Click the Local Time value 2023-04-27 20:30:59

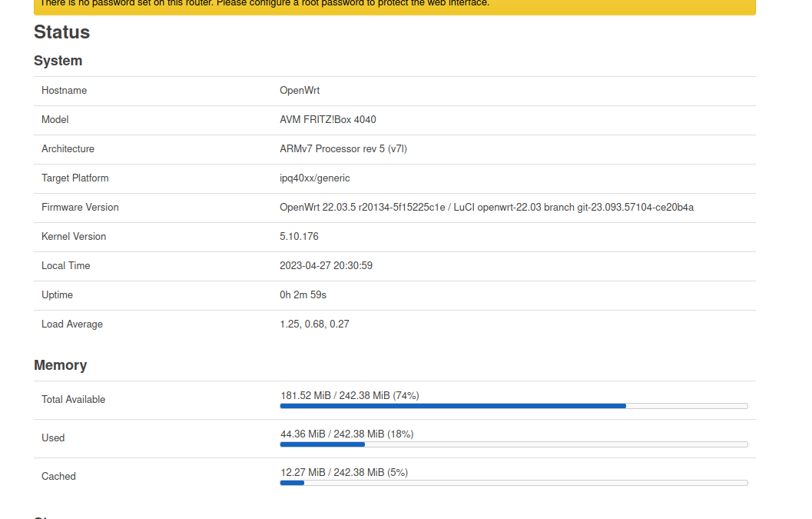pyautogui.click(x=326, y=266)
